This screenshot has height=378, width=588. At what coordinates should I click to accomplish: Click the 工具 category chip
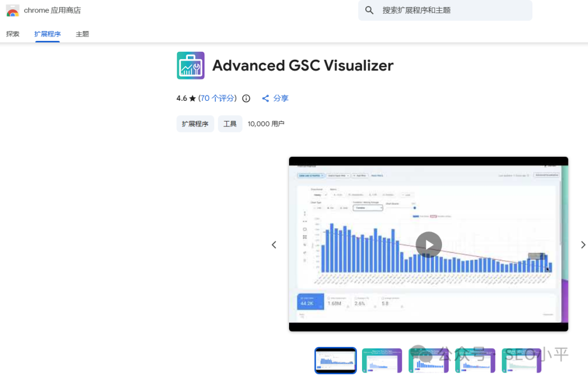pyautogui.click(x=230, y=124)
